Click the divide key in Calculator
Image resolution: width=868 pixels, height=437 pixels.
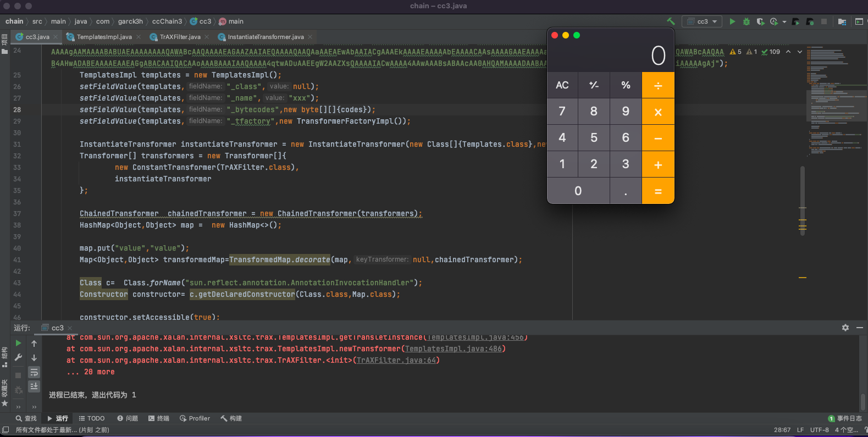click(658, 85)
